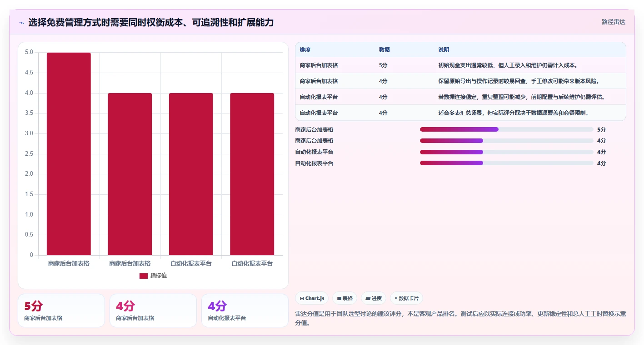Click the Chart.js chip
The height and width of the screenshot is (345, 644).
point(312,298)
